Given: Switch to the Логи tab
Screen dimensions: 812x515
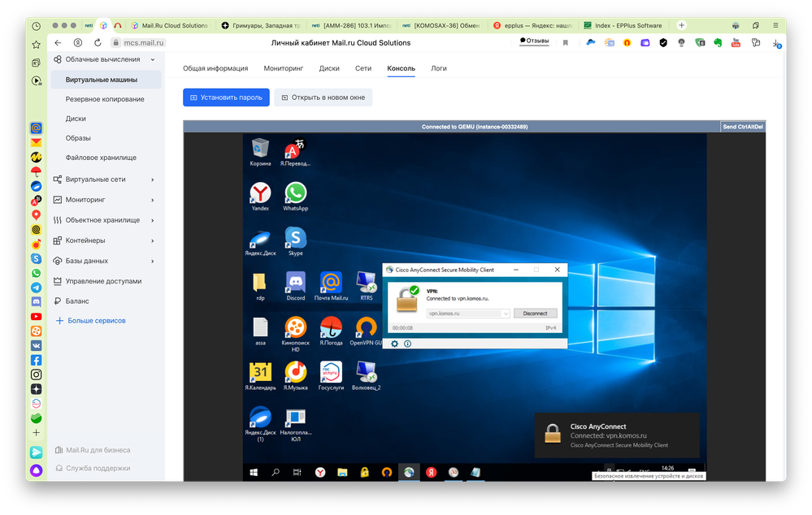Looking at the screenshot, I should [439, 68].
